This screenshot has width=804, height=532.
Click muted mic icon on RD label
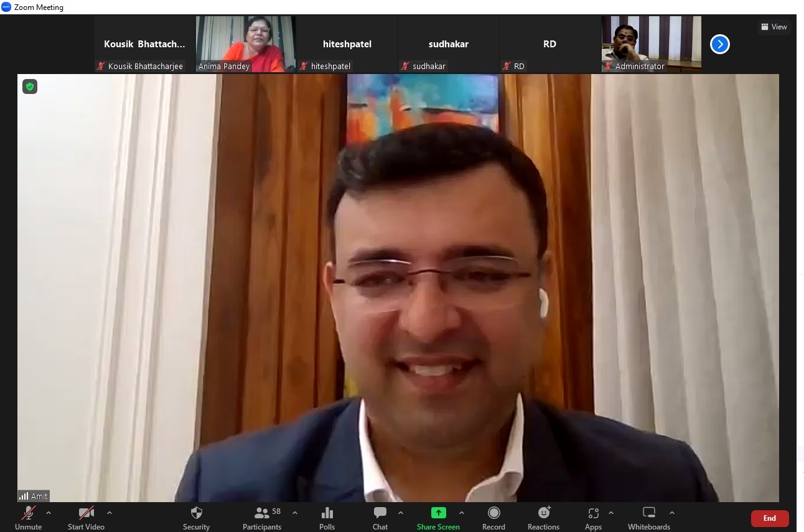click(x=507, y=66)
